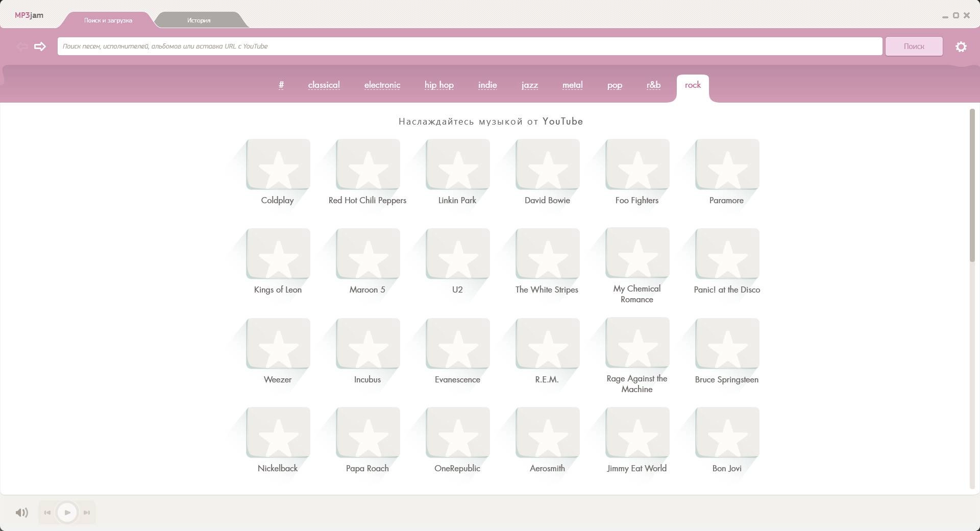
Task: Open the Coldplay artist thumbnail
Action: (278, 164)
